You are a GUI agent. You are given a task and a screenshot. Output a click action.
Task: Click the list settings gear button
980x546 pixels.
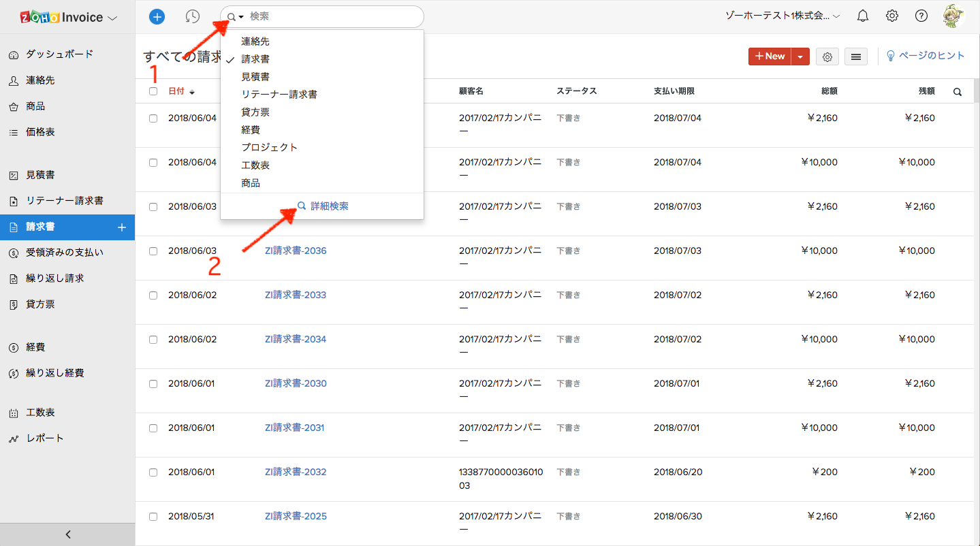[x=827, y=57]
